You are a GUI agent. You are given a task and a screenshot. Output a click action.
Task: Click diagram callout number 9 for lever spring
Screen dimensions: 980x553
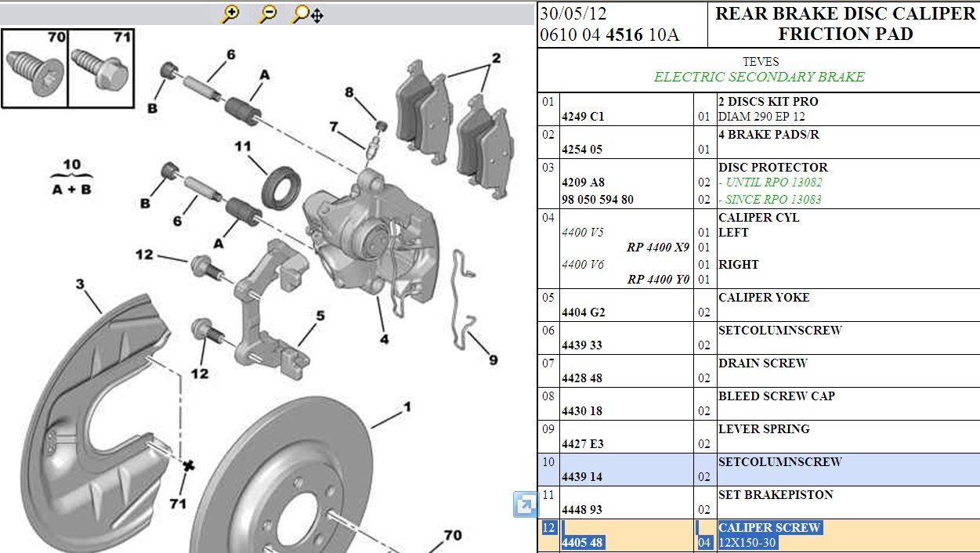point(493,360)
